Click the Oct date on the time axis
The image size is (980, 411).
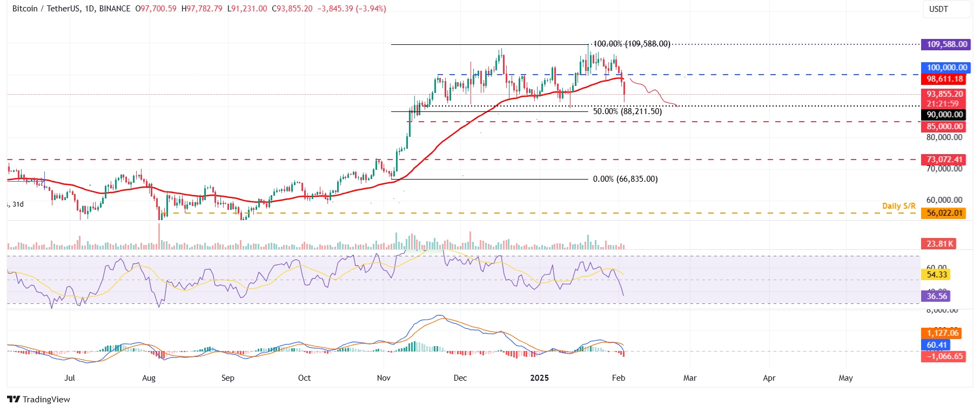(x=305, y=378)
